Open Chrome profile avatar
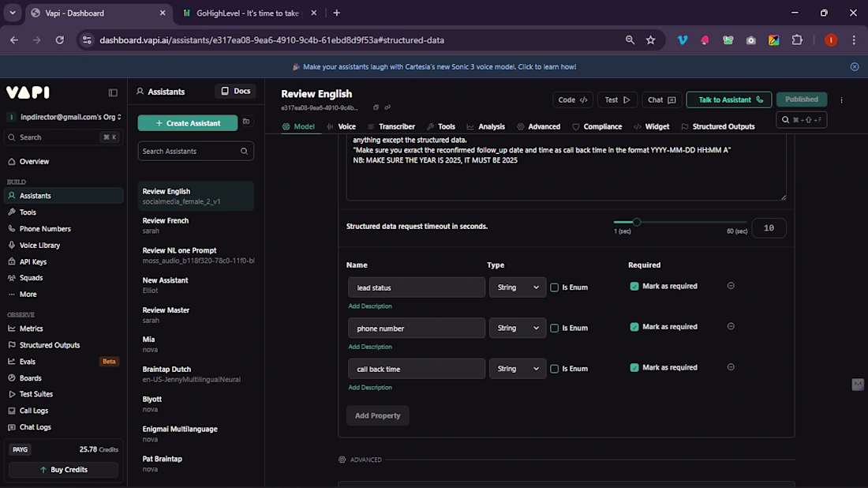The image size is (868, 488). tap(831, 40)
